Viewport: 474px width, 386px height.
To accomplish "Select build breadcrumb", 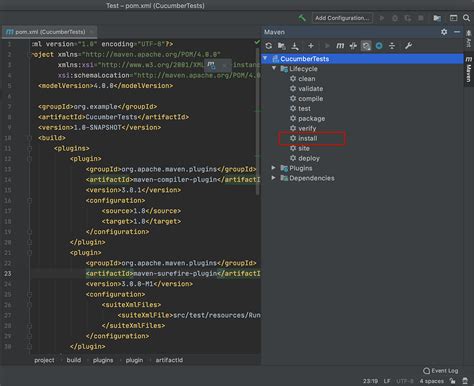I will coord(74,360).
